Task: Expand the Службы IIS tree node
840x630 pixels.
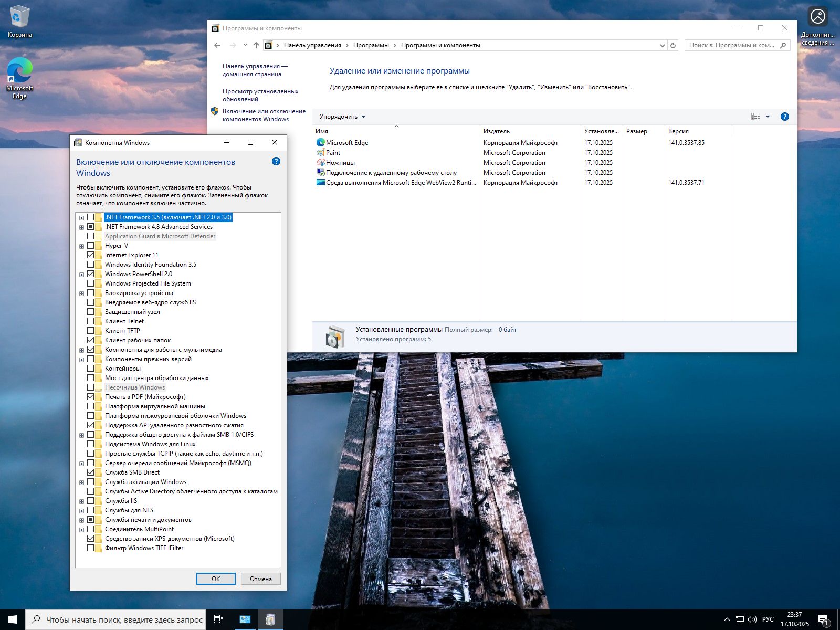Action: click(81, 501)
